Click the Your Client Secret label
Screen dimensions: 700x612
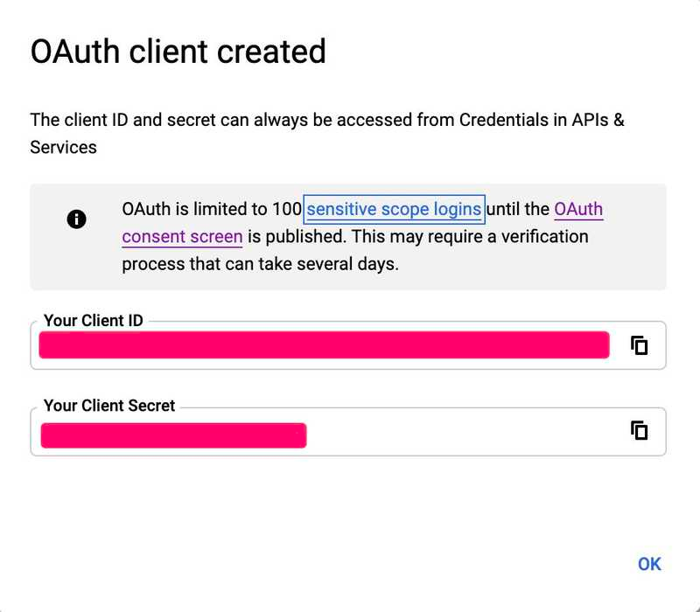(x=109, y=406)
